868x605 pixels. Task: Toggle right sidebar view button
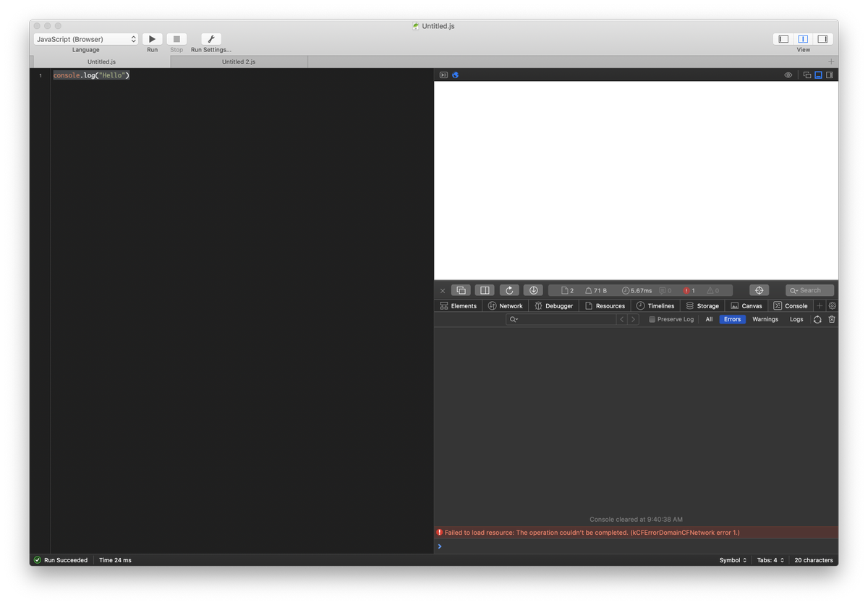pos(822,39)
